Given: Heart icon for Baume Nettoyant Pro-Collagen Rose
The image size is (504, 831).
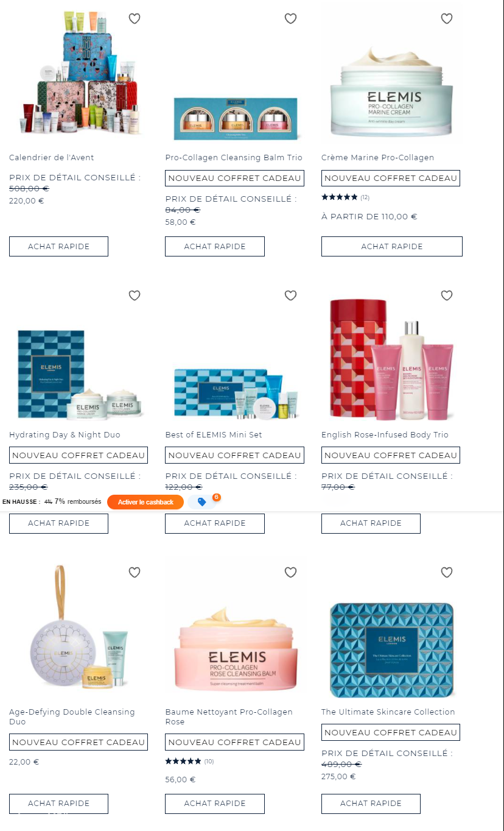Looking at the screenshot, I should point(290,572).
